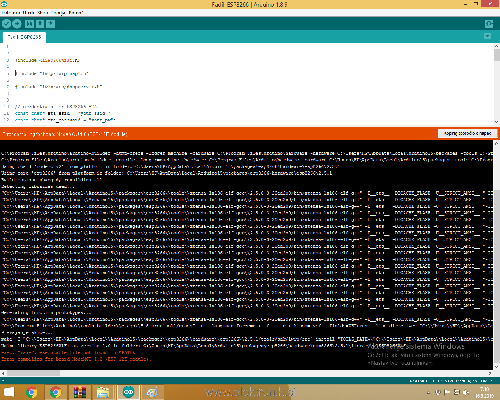Image resolution: width=500 pixels, height=400 pixels.
Task: Click the Save sketch toolbar icon
Action: (51, 24)
